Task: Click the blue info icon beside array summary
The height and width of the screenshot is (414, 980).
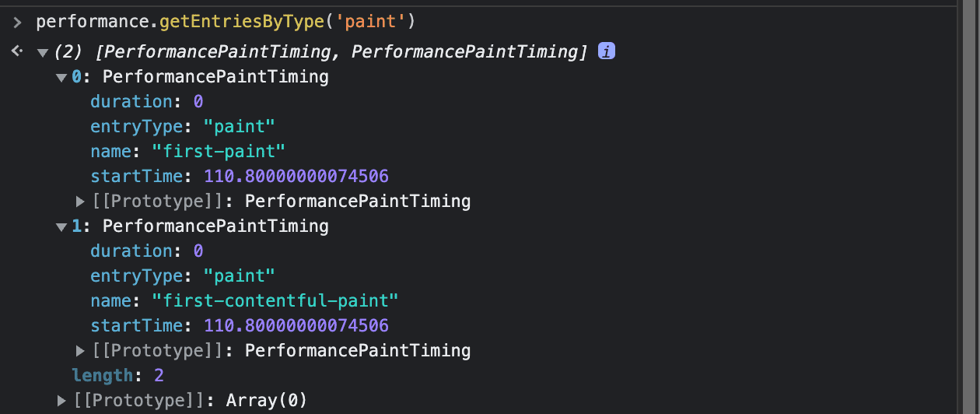Action: coord(607,51)
